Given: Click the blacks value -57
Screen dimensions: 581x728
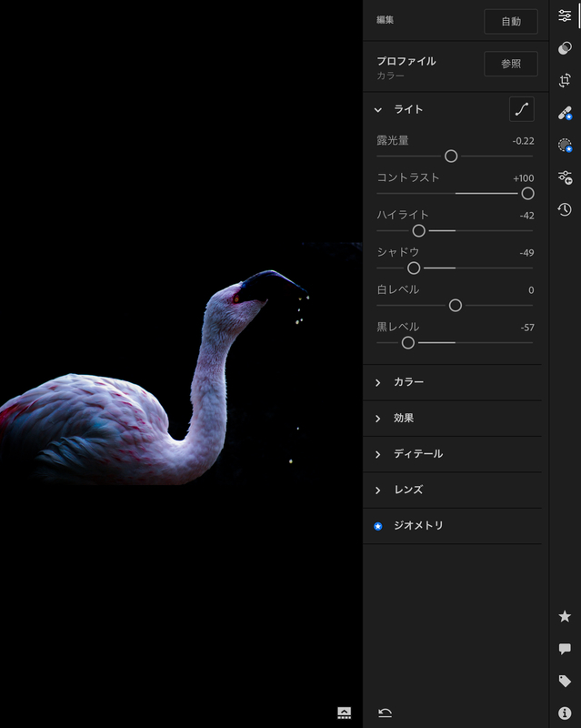Looking at the screenshot, I should [x=527, y=328].
